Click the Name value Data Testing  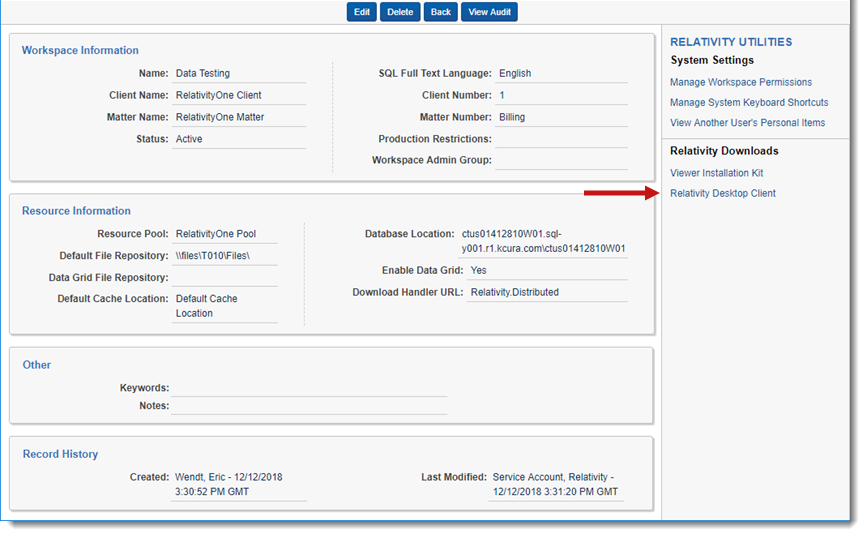click(x=203, y=73)
